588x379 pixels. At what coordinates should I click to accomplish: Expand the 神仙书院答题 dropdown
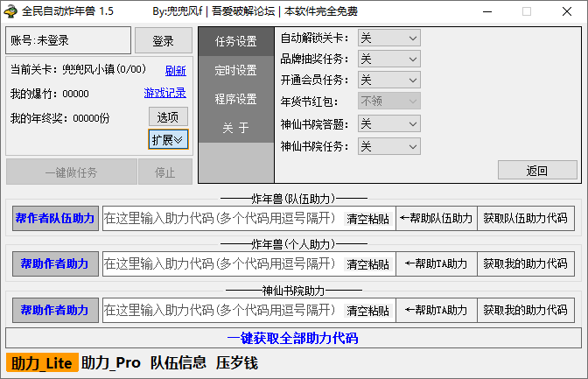pyautogui.click(x=388, y=124)
